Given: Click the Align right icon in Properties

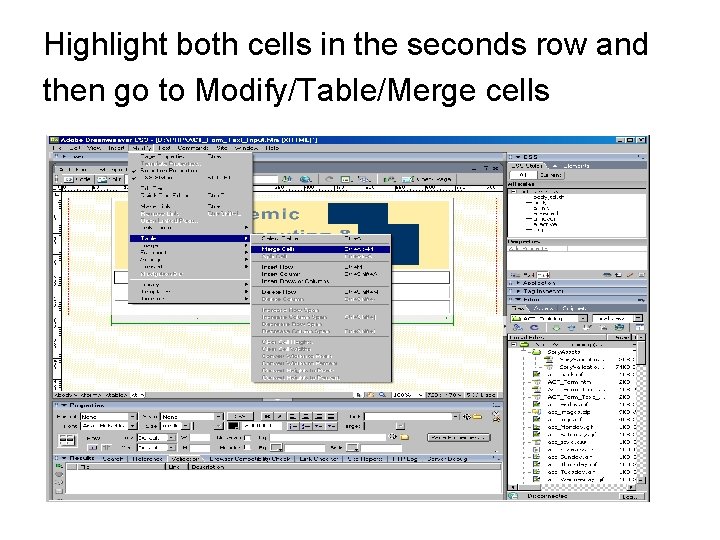Looking at the screenshot, I should click(318, 416).
